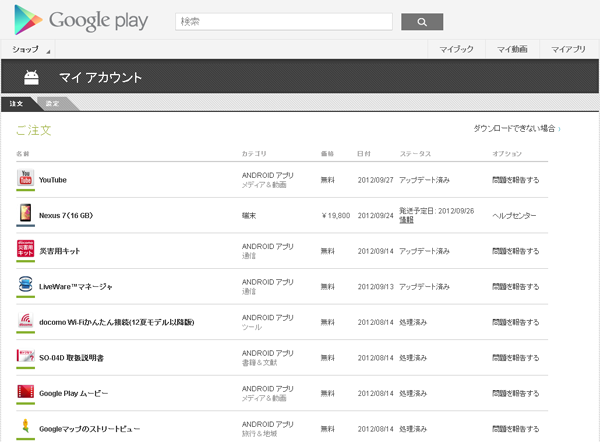Open the LiveWare マネージャ app icon

[26, 284]
